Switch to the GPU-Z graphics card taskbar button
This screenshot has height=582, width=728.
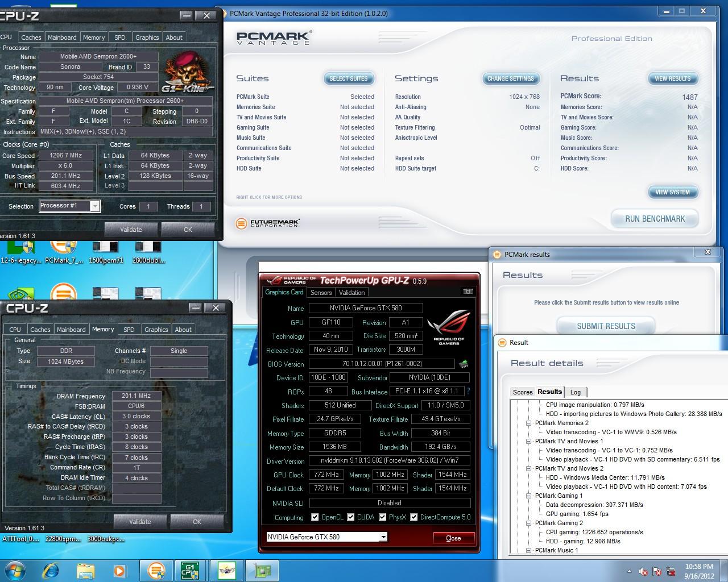click(x=262, y=570)
